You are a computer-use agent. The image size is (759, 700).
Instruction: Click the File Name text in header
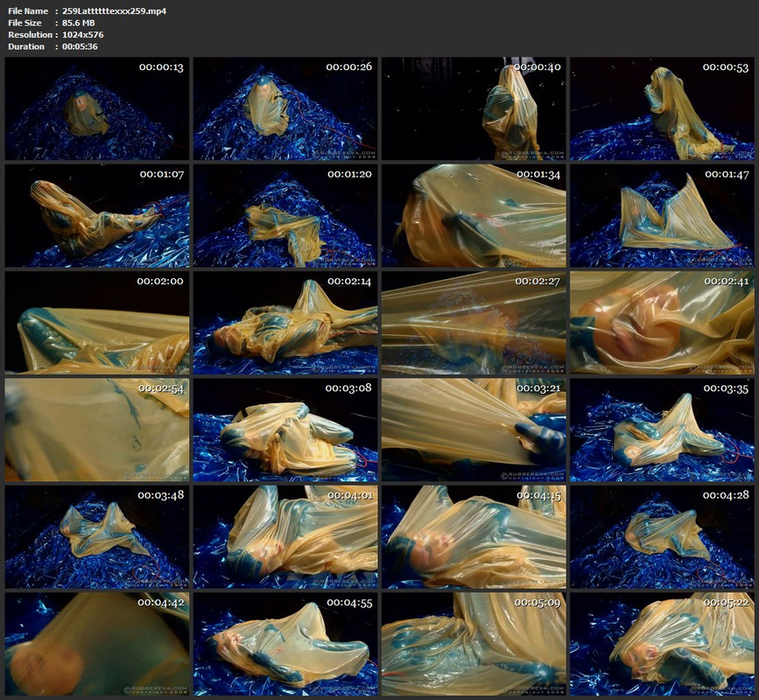(28, 10)
